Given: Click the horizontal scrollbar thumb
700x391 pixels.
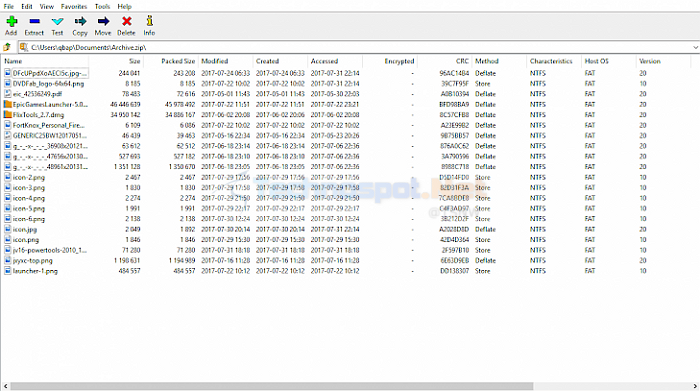Looking at the screenshot, I should click(271, 386).
